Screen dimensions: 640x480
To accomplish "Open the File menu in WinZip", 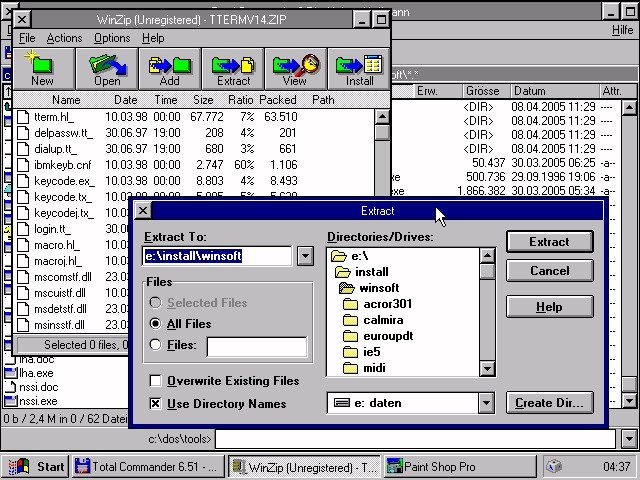I will [27, 38].
